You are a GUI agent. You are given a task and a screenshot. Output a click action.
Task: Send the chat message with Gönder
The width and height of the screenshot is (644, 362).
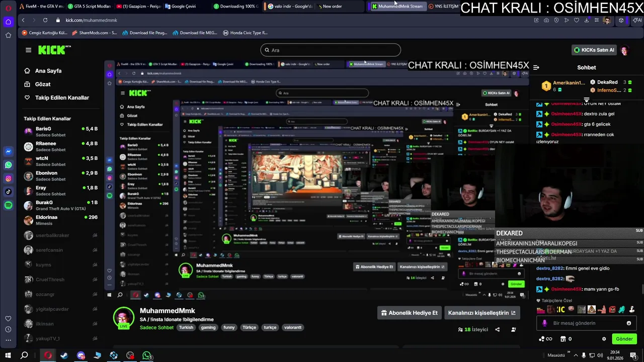(x=624, y=339)
